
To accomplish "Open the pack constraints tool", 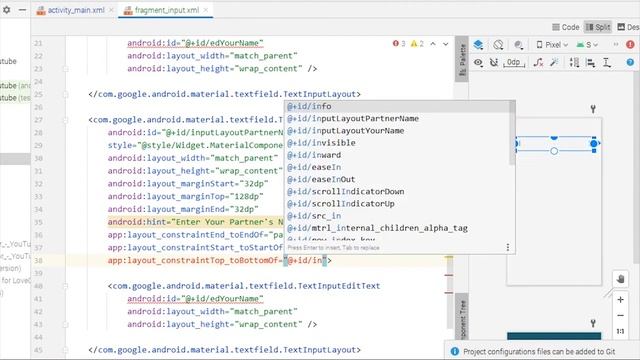I will click(x=574, y=62).
